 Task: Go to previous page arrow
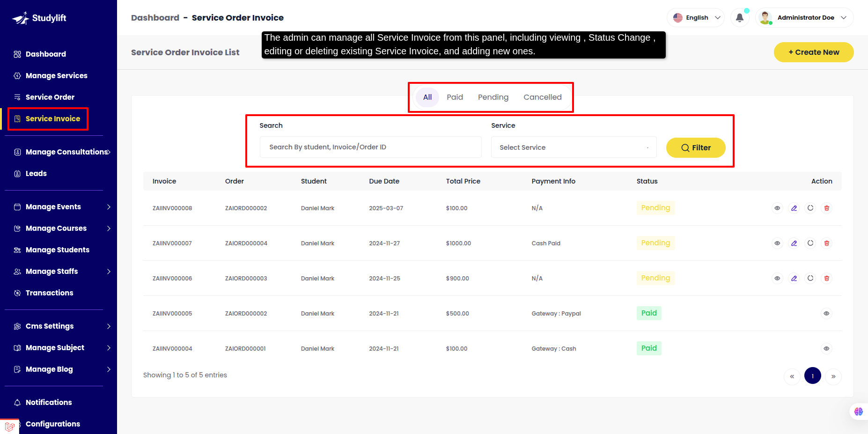tap(792, 376)
